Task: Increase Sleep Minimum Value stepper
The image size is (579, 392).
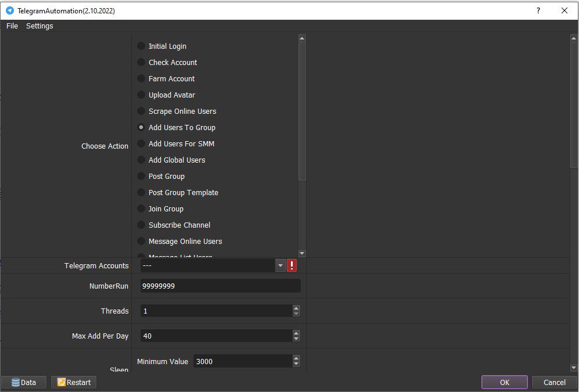Action: pos(296,358)
